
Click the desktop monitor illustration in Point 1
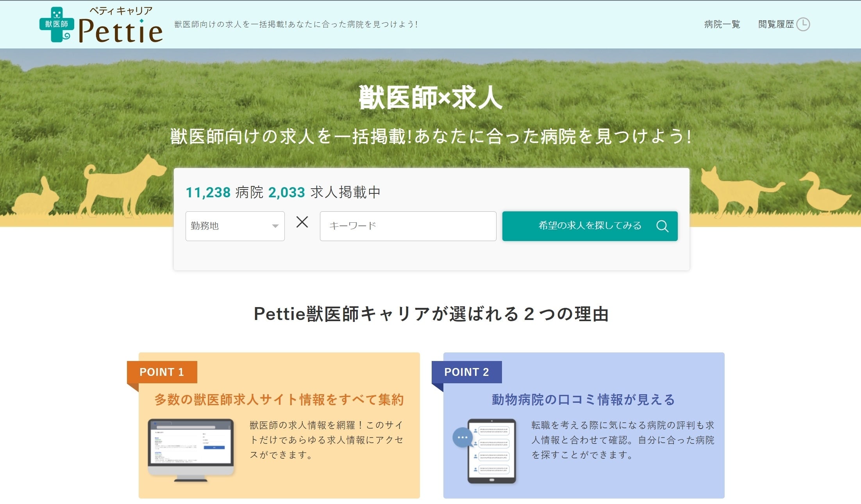tap(191, 450)
